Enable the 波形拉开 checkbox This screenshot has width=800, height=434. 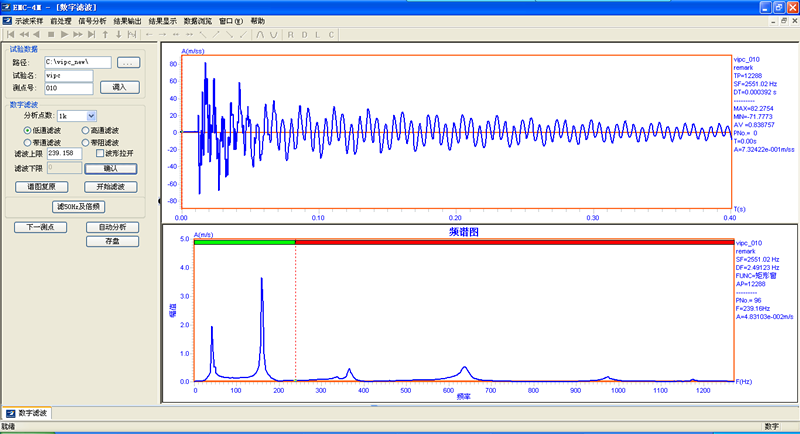point(101,154)
